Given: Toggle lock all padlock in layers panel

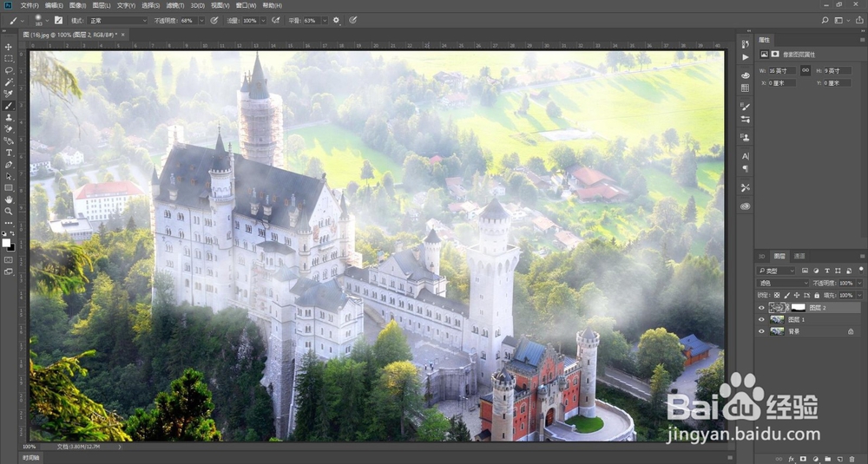Looking at the screenshot, I should [817, 296].
